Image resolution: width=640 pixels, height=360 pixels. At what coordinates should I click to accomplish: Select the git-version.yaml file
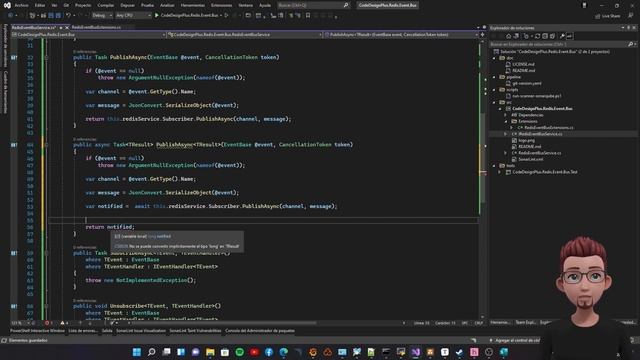(x=527, y=83)
